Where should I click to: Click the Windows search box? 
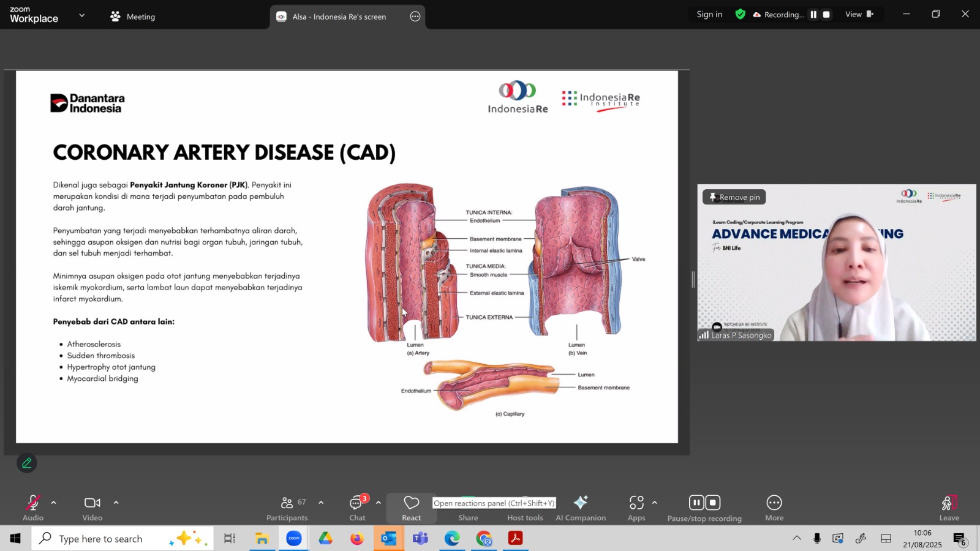(101, 539)
